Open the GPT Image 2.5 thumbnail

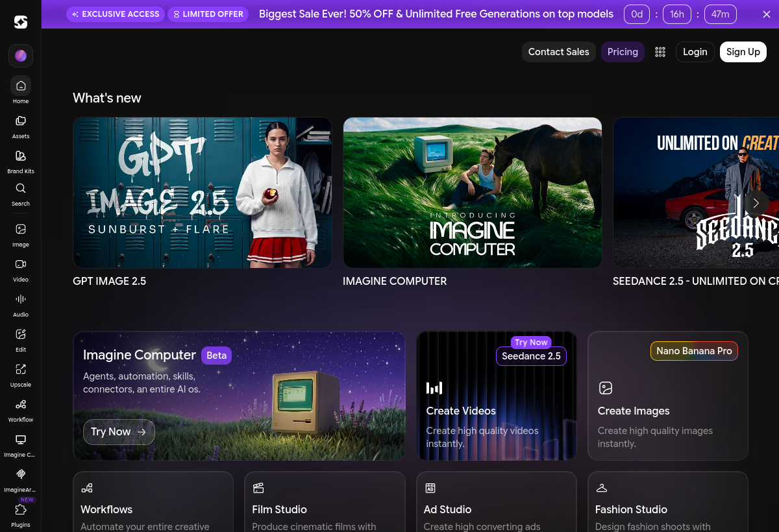[x=203, y=193]
